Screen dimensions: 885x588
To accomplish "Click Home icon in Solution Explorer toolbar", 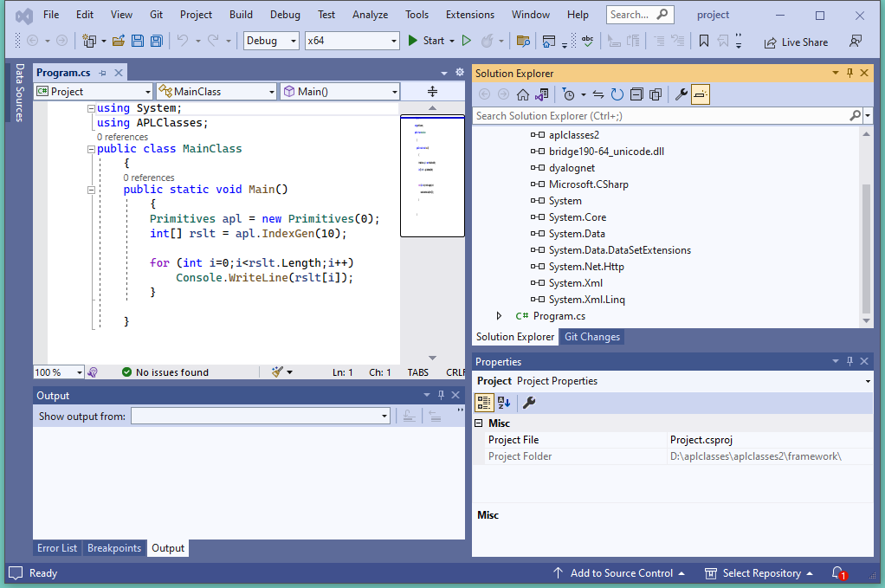I will pos(523,94).
